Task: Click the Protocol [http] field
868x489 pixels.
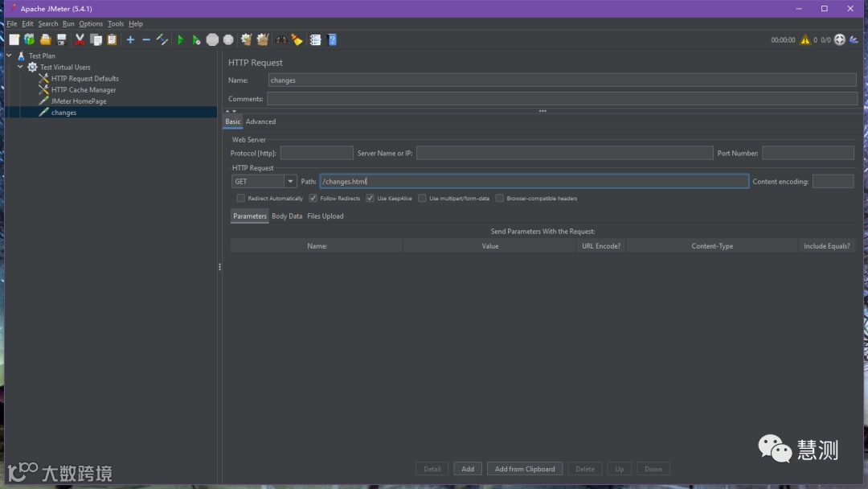Action: click(x=317, y=154)
